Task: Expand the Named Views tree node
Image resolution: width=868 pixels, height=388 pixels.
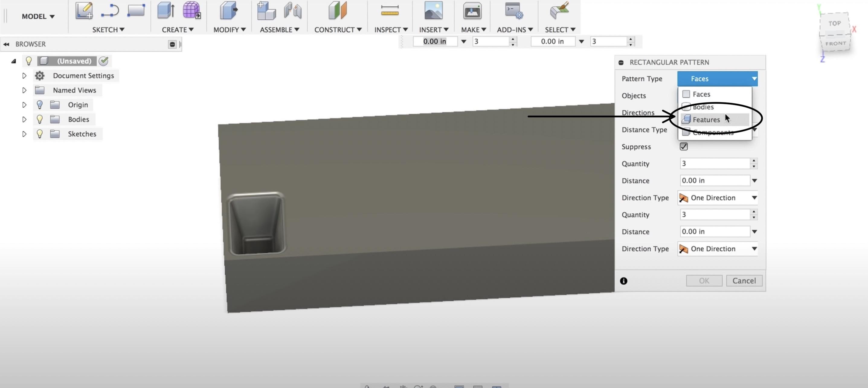Action: click(24, 90)
